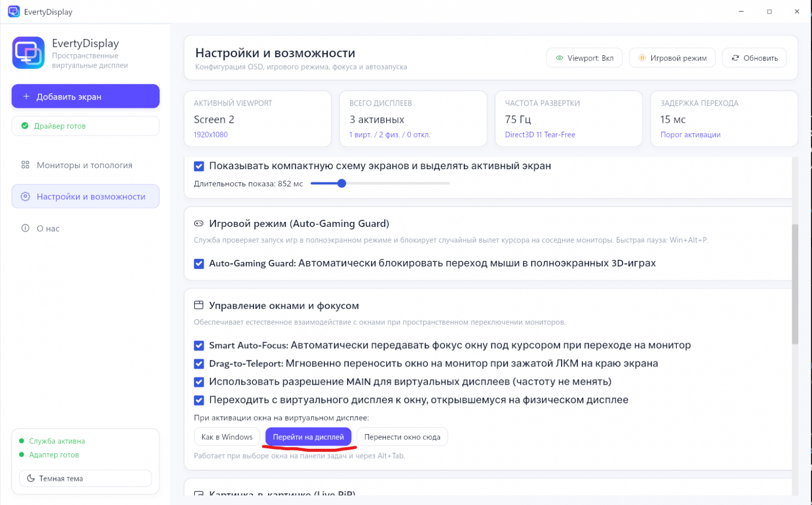The image size is (812, 505).
Task: Select the Перенести окно сюда option
Action: [402, 437]
